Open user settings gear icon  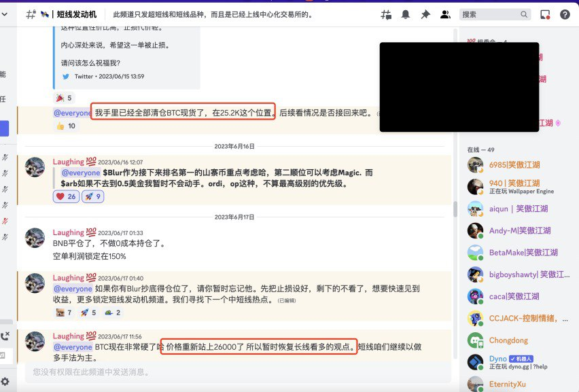5,381
